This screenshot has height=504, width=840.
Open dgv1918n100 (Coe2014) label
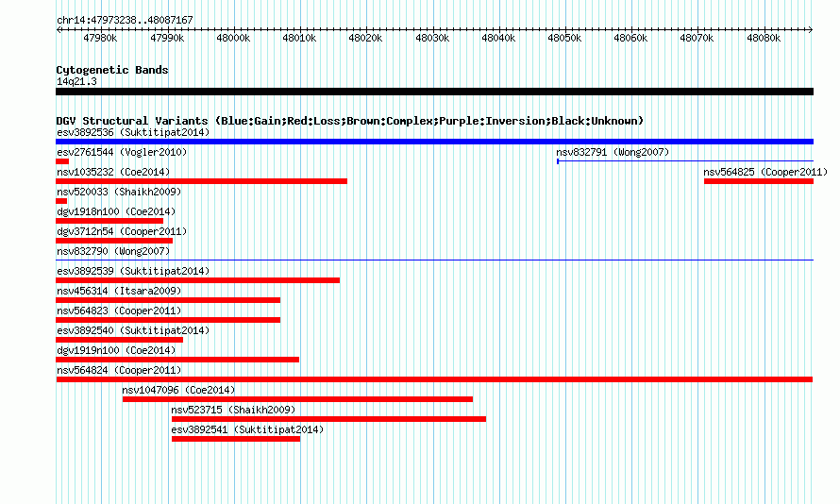click(x=116, y=211)
